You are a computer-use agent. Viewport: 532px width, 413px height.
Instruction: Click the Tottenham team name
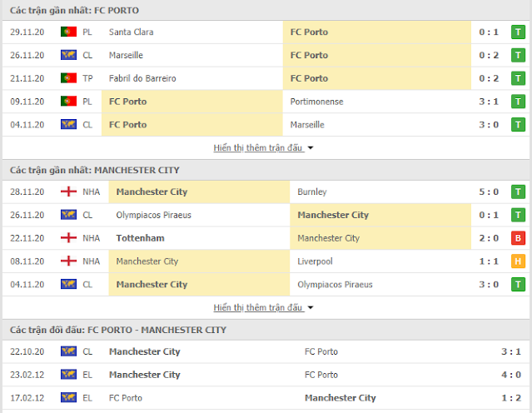(x=140, y=238)
